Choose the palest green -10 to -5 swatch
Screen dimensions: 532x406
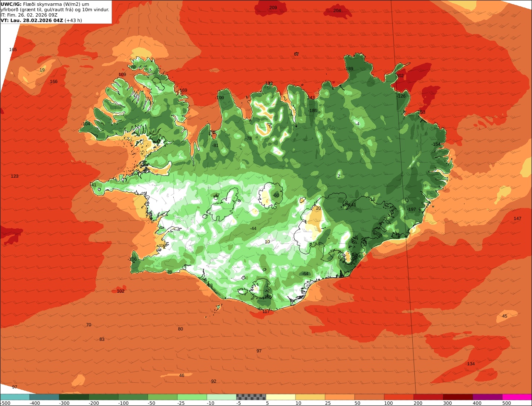tap(222, 397)
